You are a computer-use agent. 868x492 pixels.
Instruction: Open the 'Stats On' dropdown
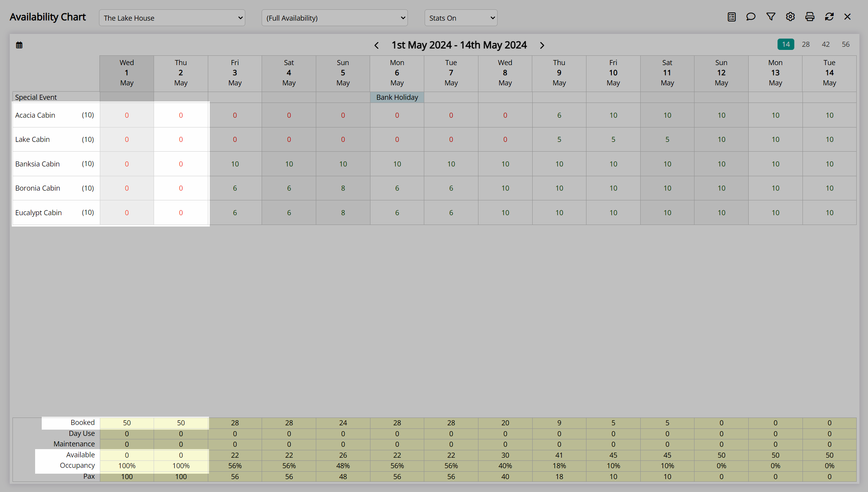(461, 18)
